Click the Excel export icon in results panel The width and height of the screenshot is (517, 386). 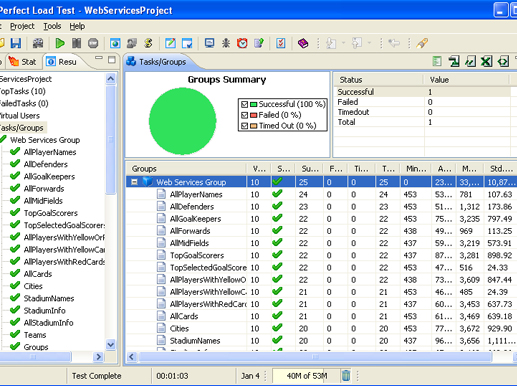pos(486,61)
